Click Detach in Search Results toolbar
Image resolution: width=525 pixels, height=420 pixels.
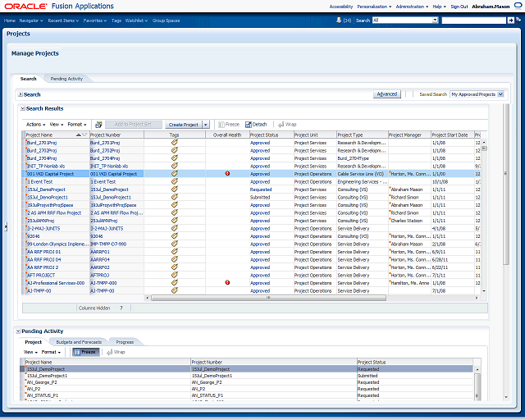pyautogui.click(x=256, y=125)
